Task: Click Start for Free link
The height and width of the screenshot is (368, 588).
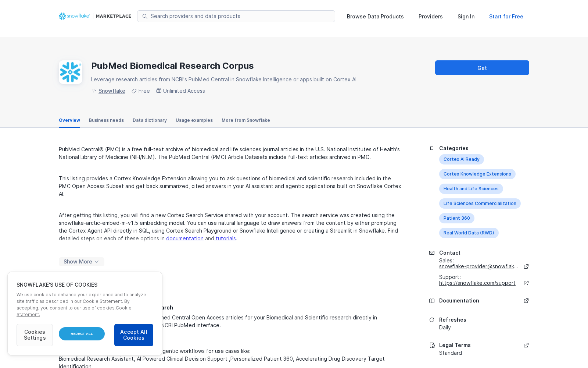Action: [506, 17]
